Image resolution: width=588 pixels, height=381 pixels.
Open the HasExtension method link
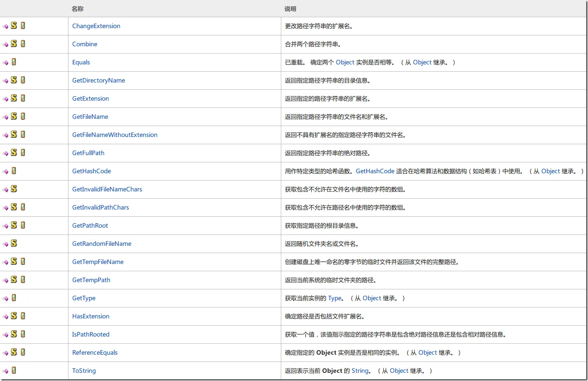(x=91, y=316)
